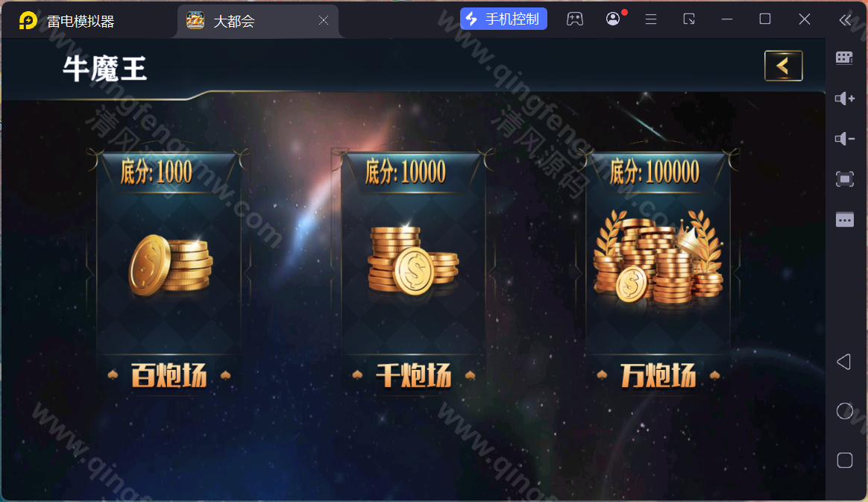Click the window pop-out icon
Screen dimensions: 868x502
pos(688,19)
